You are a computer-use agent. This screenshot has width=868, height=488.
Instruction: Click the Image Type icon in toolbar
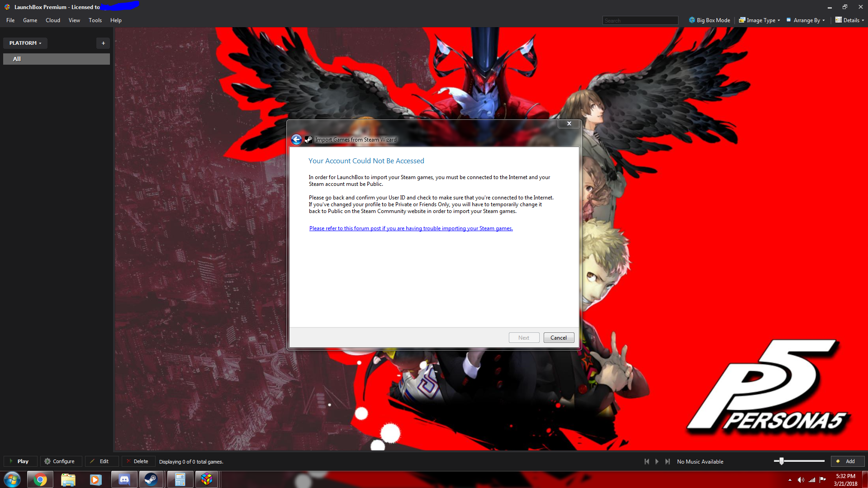click(742, 20)
